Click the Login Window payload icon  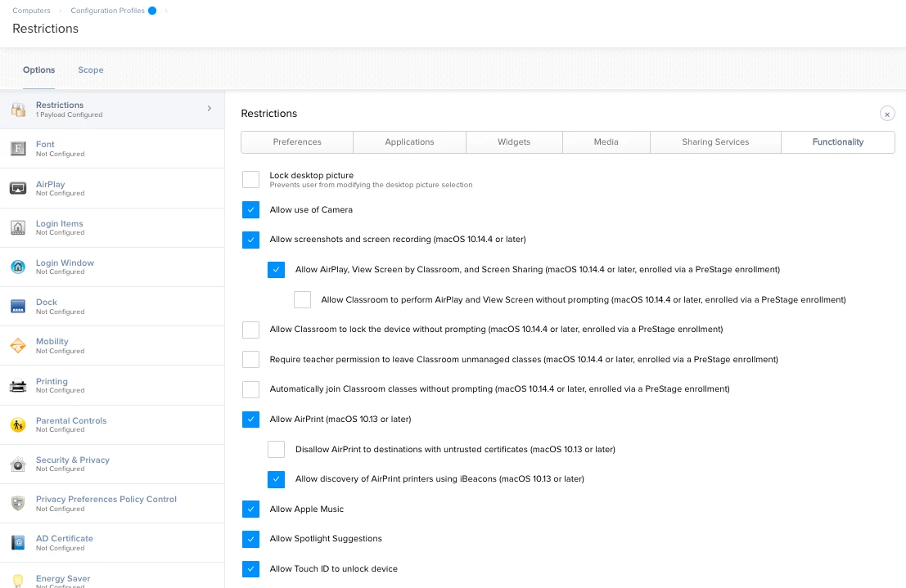18,267
